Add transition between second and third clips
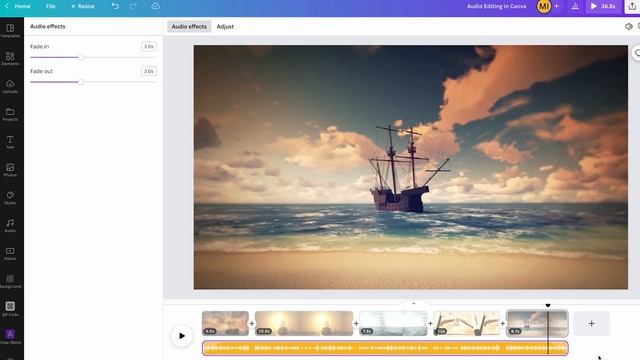640x360 pixels. [356, 323]
